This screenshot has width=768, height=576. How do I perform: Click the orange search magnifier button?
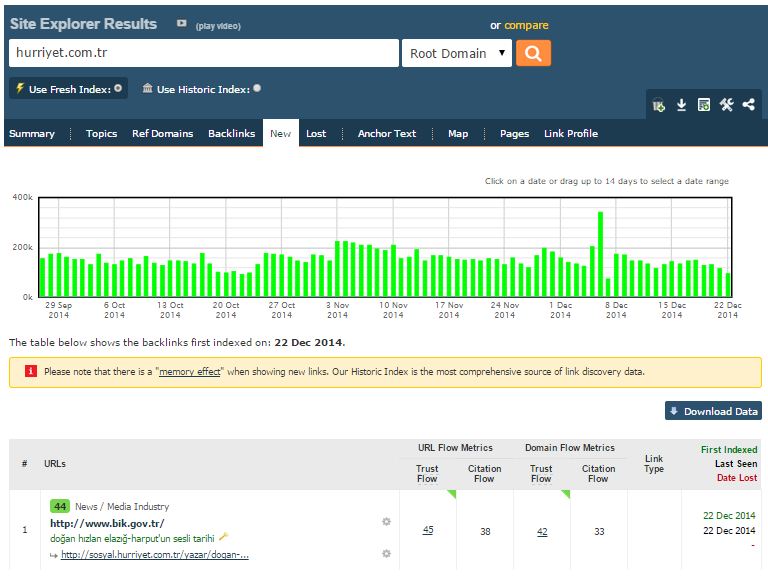point(533,53)
